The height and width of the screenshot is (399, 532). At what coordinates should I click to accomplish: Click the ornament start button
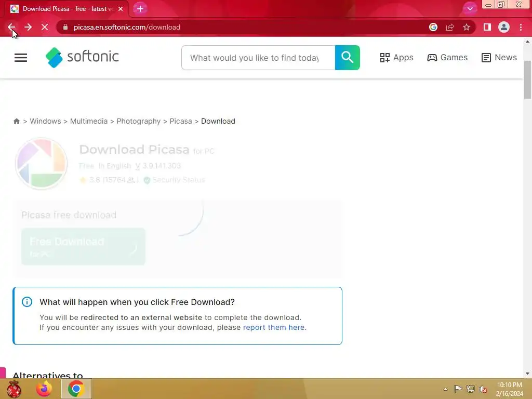14,389
